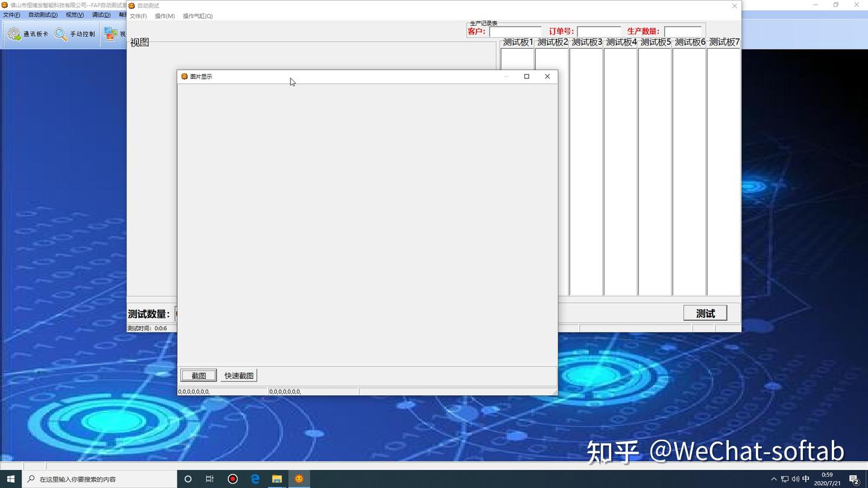
Task: Click the 订单号 order number field
Action: point(599,31)
